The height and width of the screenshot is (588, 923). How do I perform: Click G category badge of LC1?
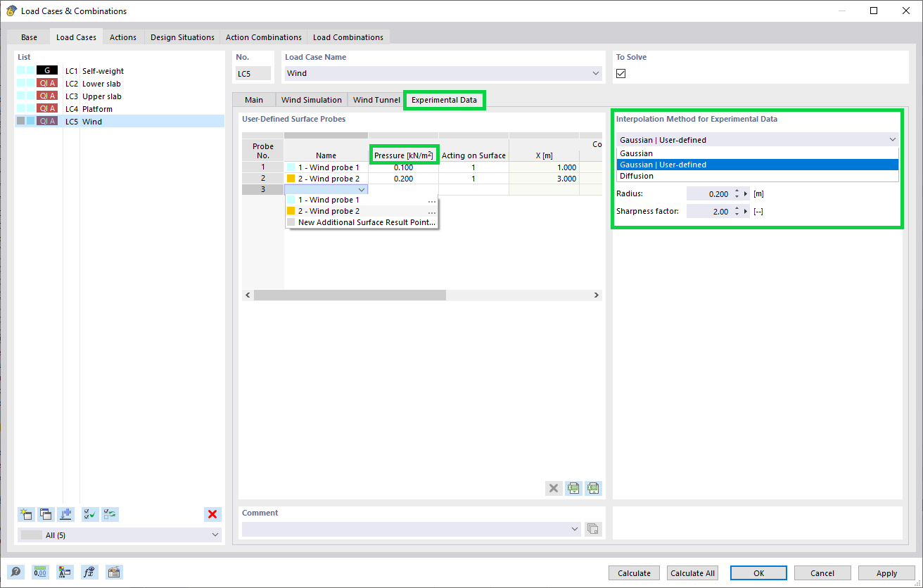click(47, 71)
